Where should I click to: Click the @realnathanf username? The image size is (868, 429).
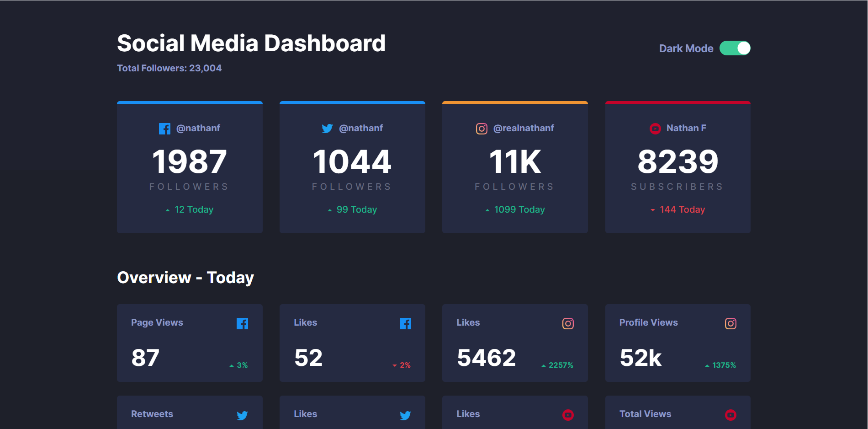pyautogui.click(x=524, y=128)
